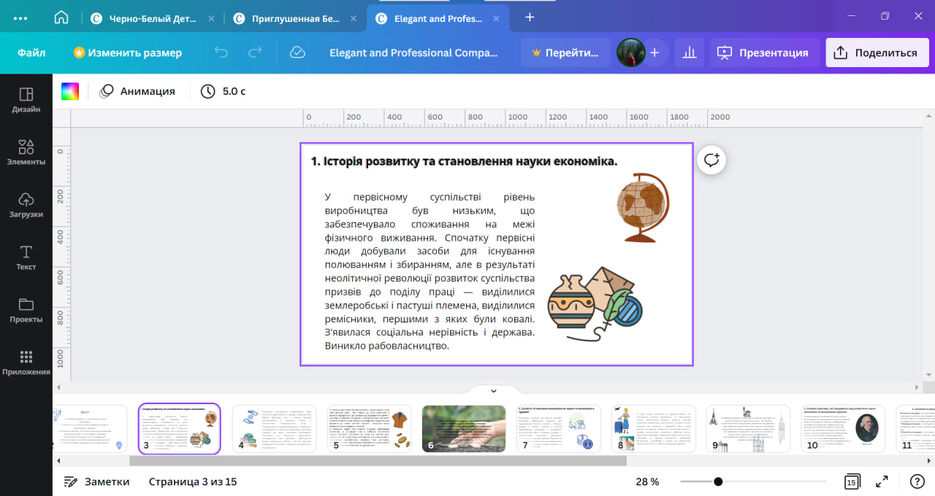
Task: Click the Поделиться share button
Action: pos(876,53)
